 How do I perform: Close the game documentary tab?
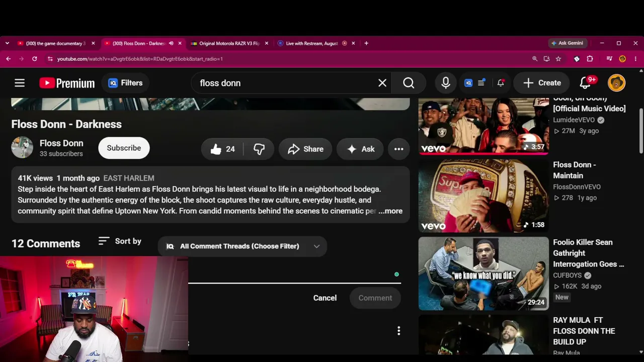pyautogui.click(x=93, y=43)
